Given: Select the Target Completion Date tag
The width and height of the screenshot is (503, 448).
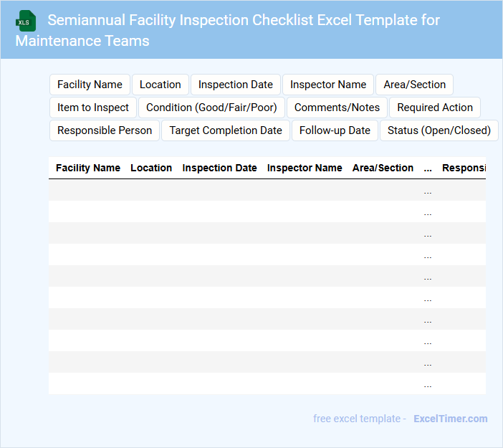Looking at the screenshot, I should coord(226,130).
